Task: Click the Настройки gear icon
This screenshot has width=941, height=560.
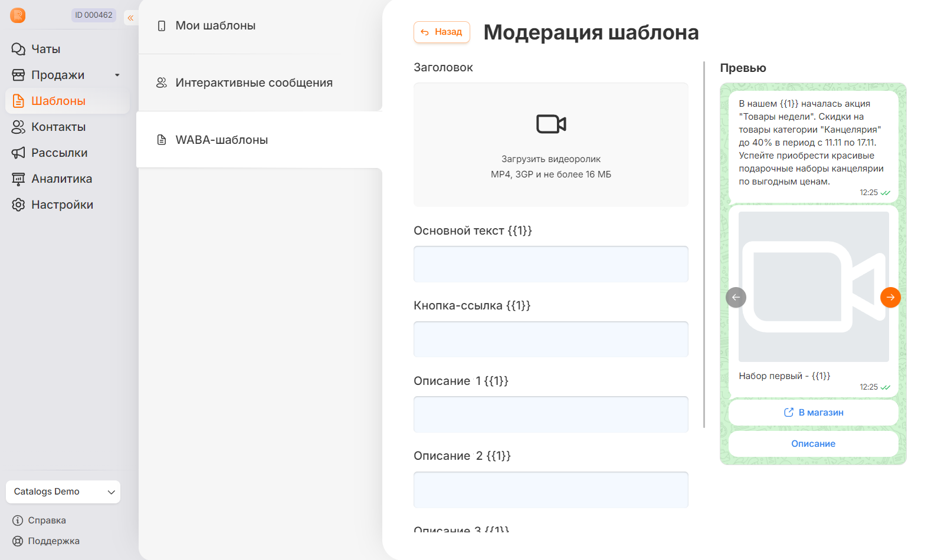Action: [18, 205]
